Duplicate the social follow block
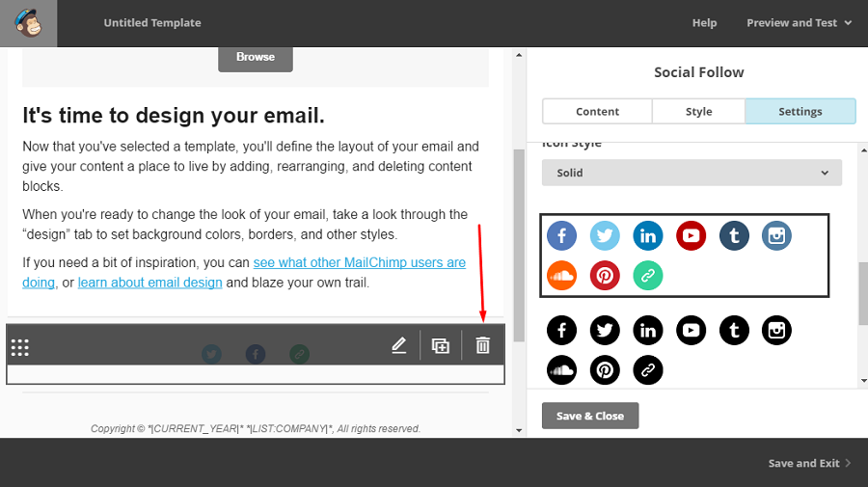868x487 pixels. (441, 345)
